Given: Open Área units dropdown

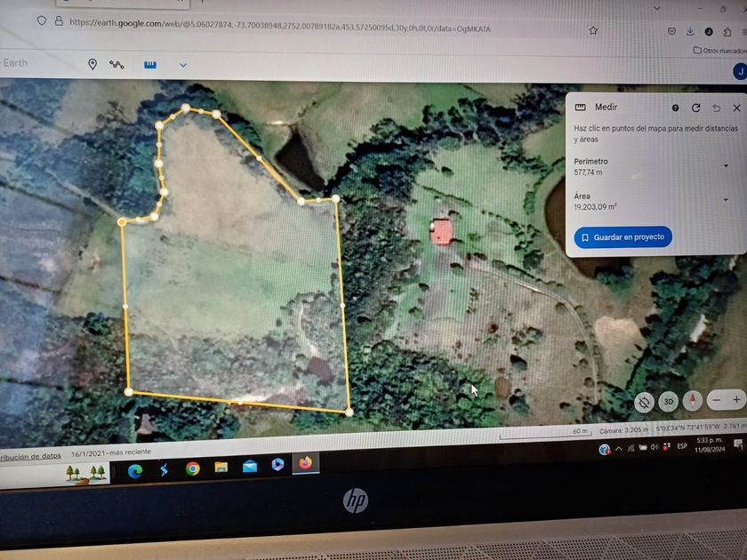Looking at the screenshot, I should click(726, 200).
